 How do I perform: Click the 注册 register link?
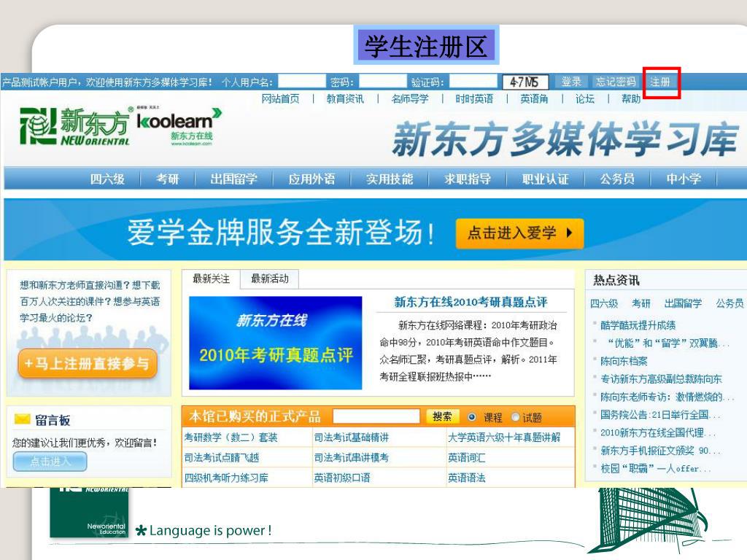coord(661,82)
